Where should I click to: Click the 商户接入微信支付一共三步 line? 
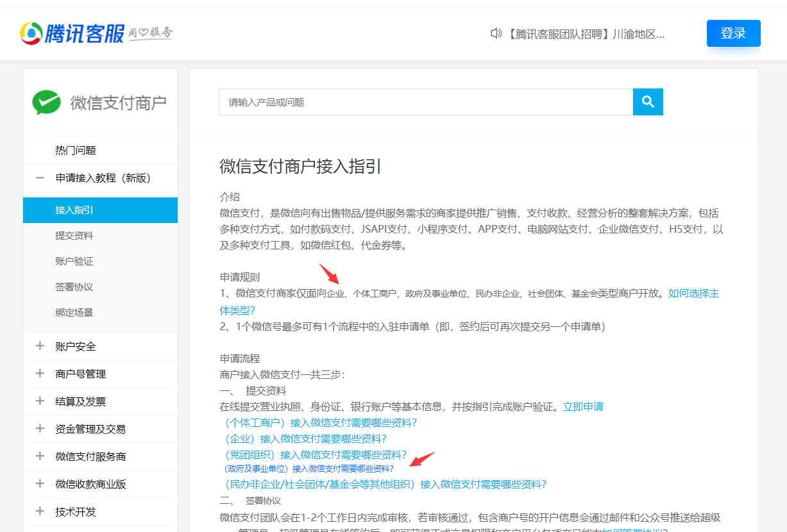(282, 374)
